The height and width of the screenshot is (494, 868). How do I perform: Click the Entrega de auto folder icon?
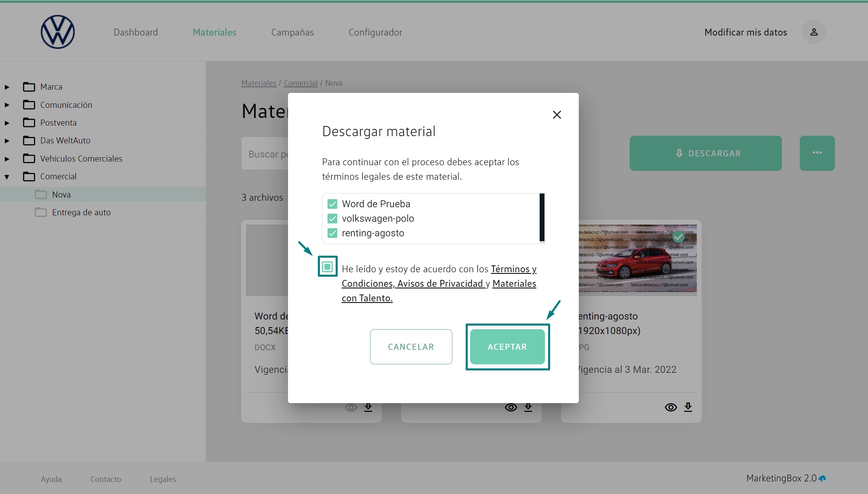pyautogui.click(x=40, y=212)
